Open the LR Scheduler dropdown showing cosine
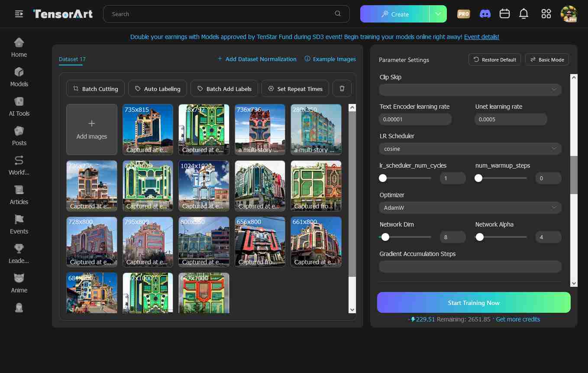This screenshot has height=373, width=588. [470, 149]
